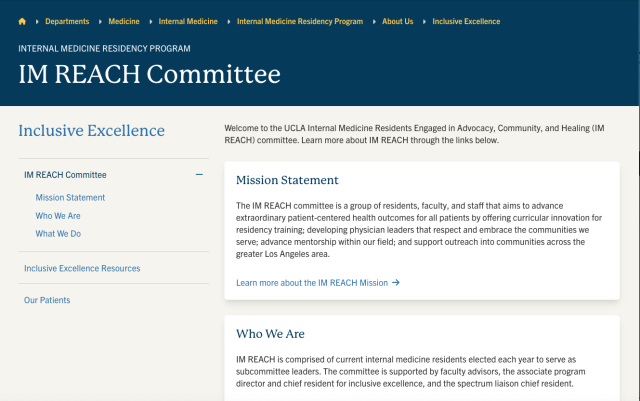
Task: Open Mission Statement in the sidebar
Action: [x=70, y=198]
